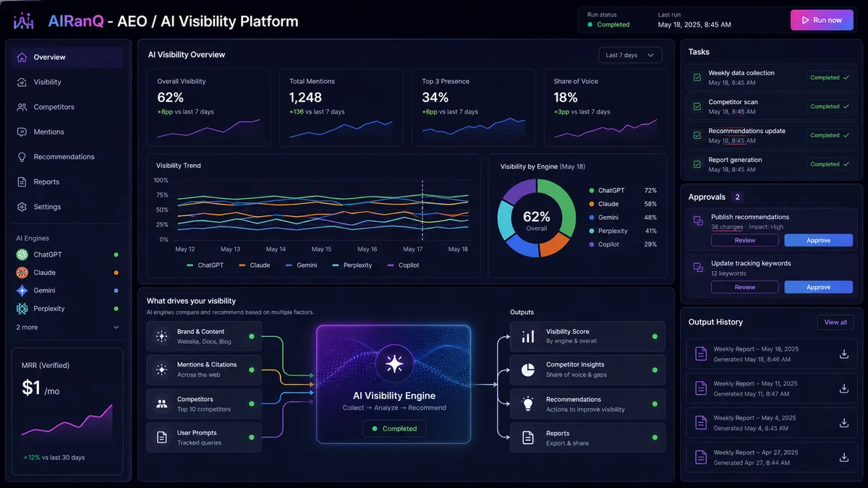Click the Settings gear icon in sidebar
Viewport: 868px width, 488px height.
coord(22,207)
